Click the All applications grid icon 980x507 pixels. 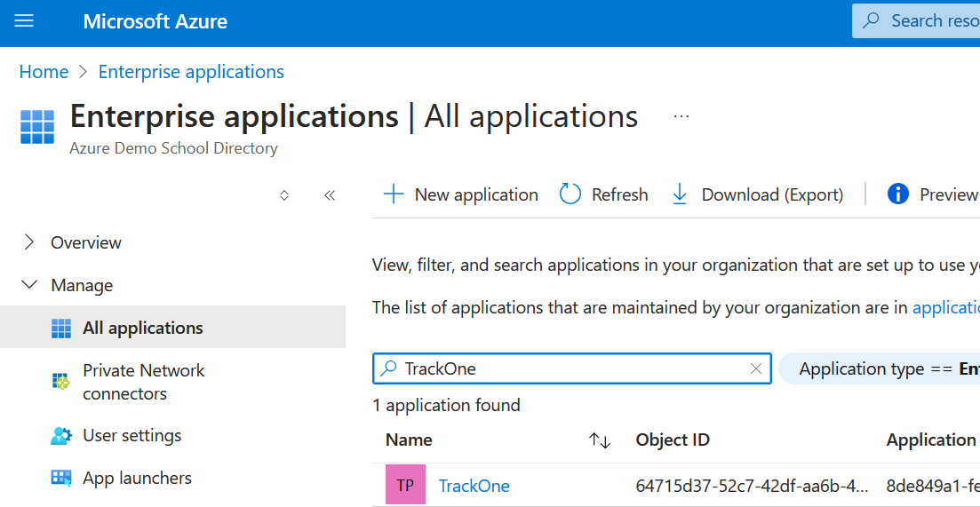[x=61, y=328]
